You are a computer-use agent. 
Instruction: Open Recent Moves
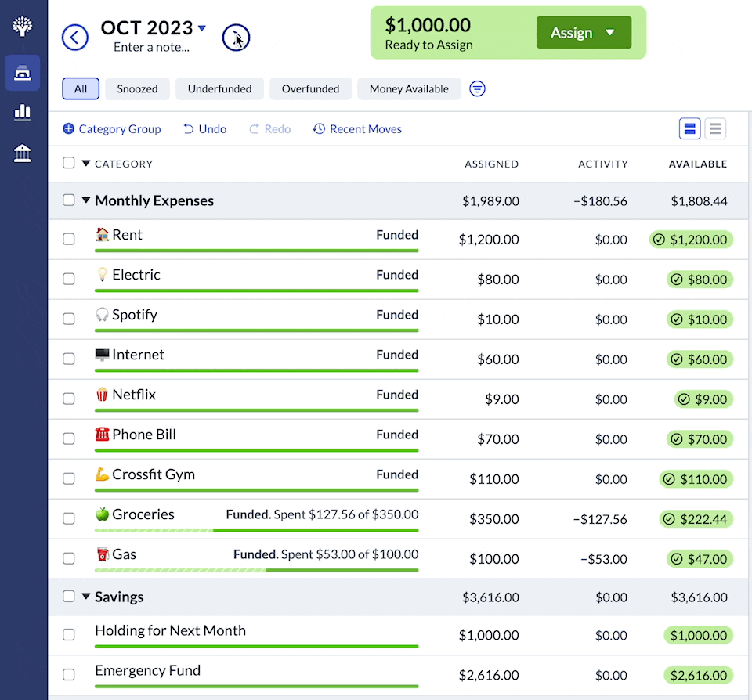coord(357,129)
